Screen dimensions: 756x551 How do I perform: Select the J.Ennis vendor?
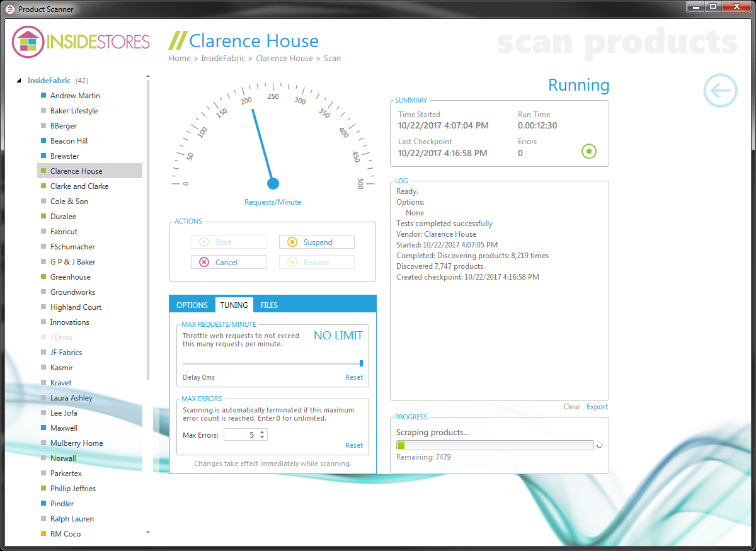point(61,338)
